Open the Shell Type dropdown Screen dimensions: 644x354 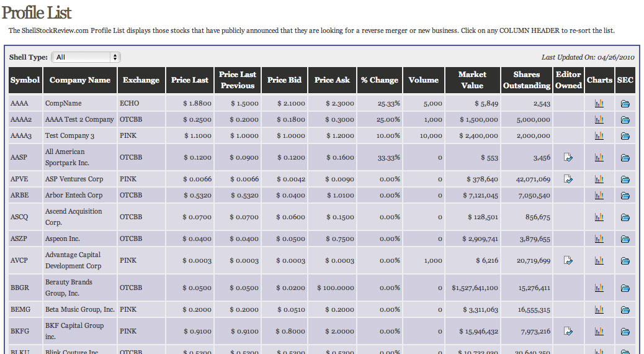tap(86, 57)
